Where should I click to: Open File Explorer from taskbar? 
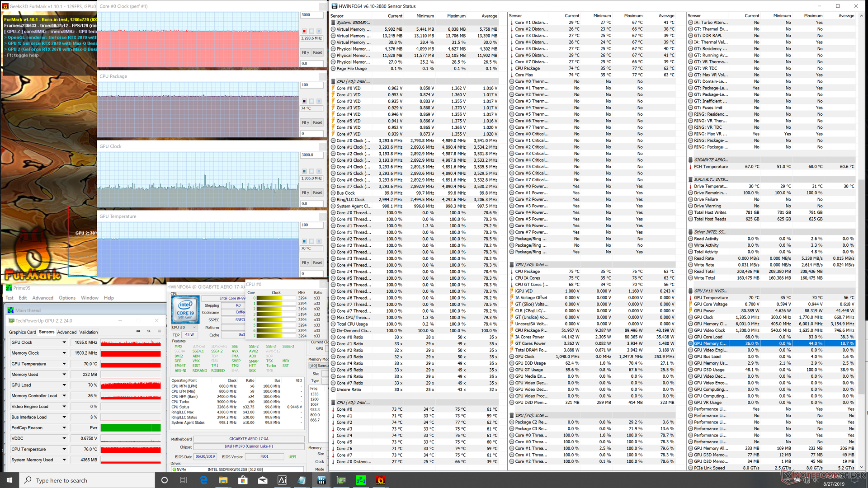click(223, 480)
